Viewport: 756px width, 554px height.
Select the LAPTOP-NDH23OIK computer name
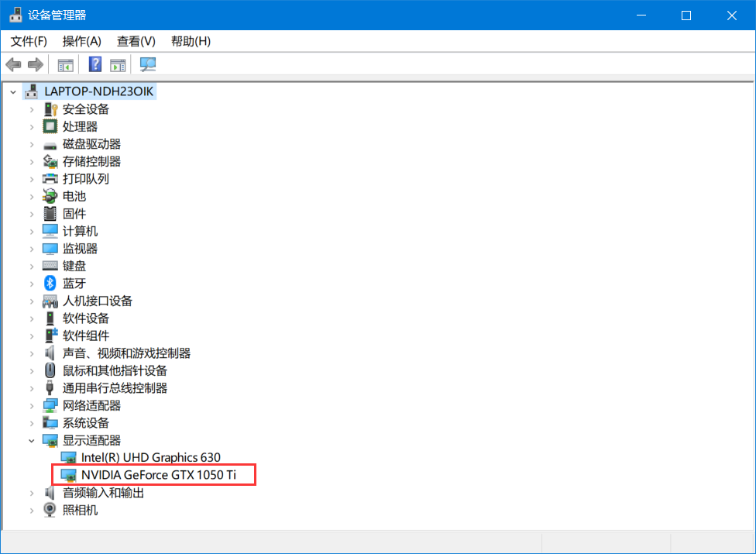coord(99,91)
